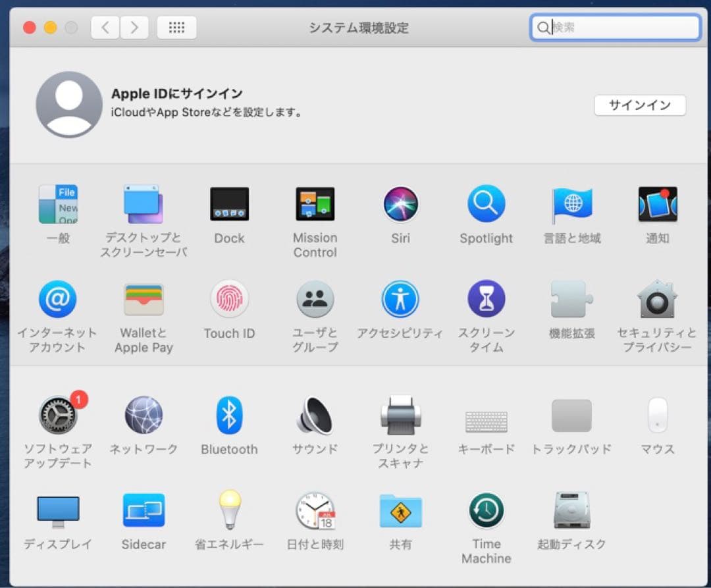Screen dimensions: 711x588
Task: Open Touch ID settings
Action: 229,300
